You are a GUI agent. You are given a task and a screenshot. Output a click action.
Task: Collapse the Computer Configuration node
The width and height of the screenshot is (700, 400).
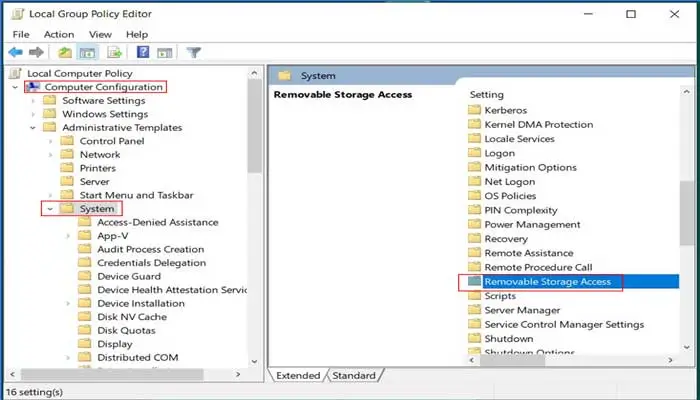click(x=14, y=87)
